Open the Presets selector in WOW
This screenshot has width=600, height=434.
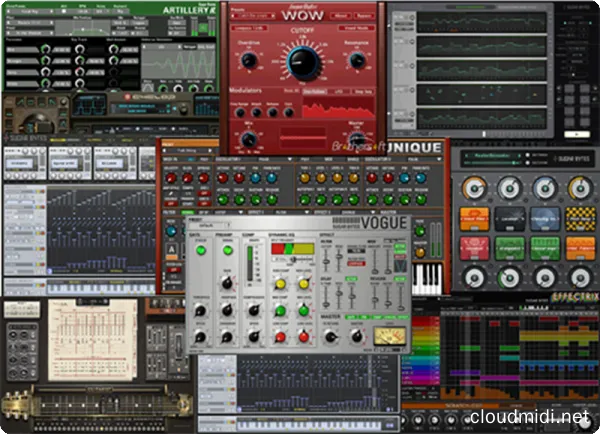pyautogui.click(x=253, y=16)
